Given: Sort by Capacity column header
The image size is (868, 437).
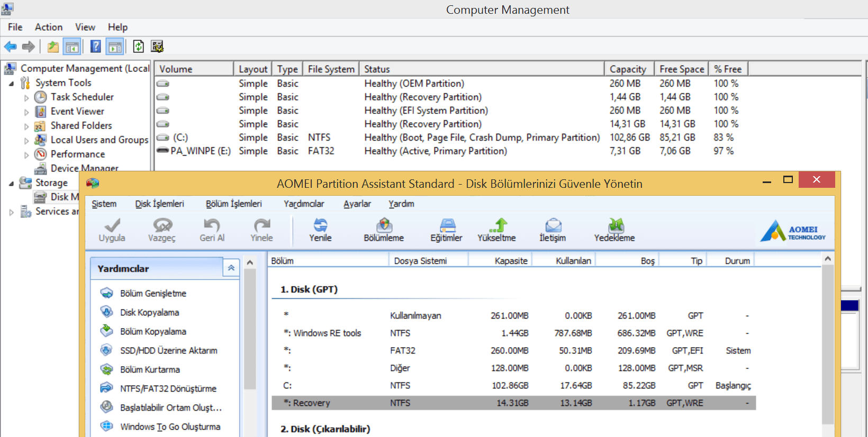Looking at the screenshot, I should [x=627, y=69].
